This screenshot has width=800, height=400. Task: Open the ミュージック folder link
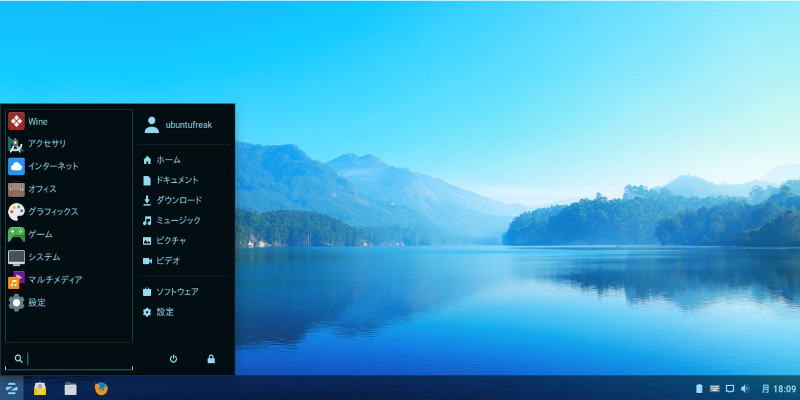[x=179, y=220]
